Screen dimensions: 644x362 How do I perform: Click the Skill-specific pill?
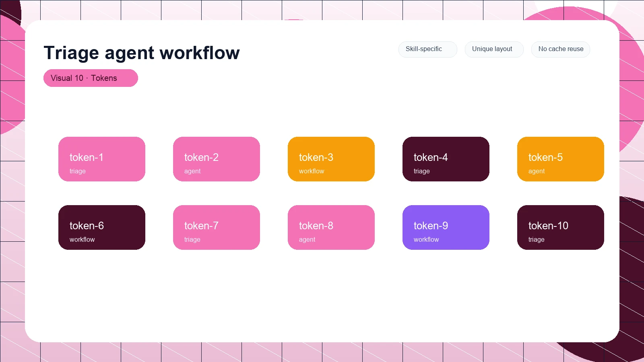pyautogui.click(x=427, y=49)
